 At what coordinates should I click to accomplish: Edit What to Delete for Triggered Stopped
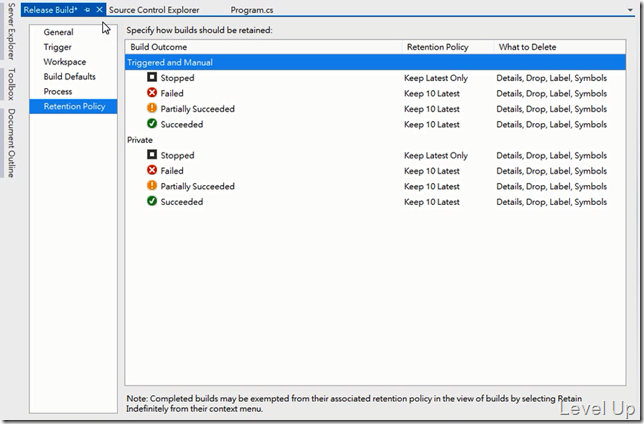click(x=552, y=78)
